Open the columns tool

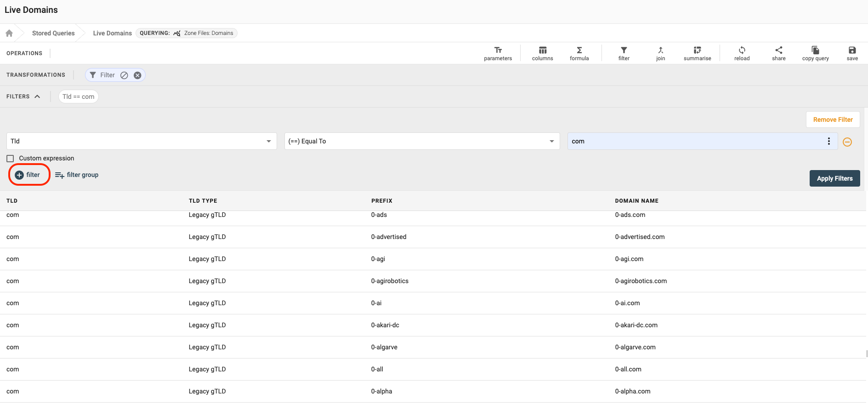point(542,53)
